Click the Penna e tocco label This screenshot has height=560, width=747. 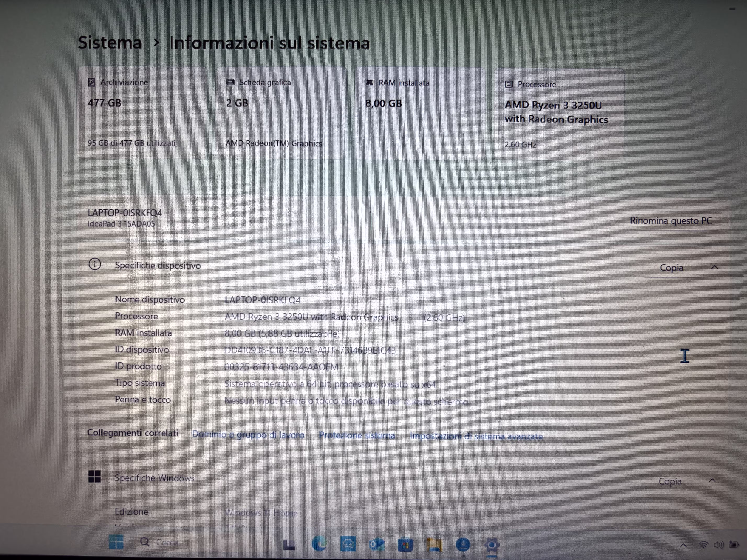[143, 400]
